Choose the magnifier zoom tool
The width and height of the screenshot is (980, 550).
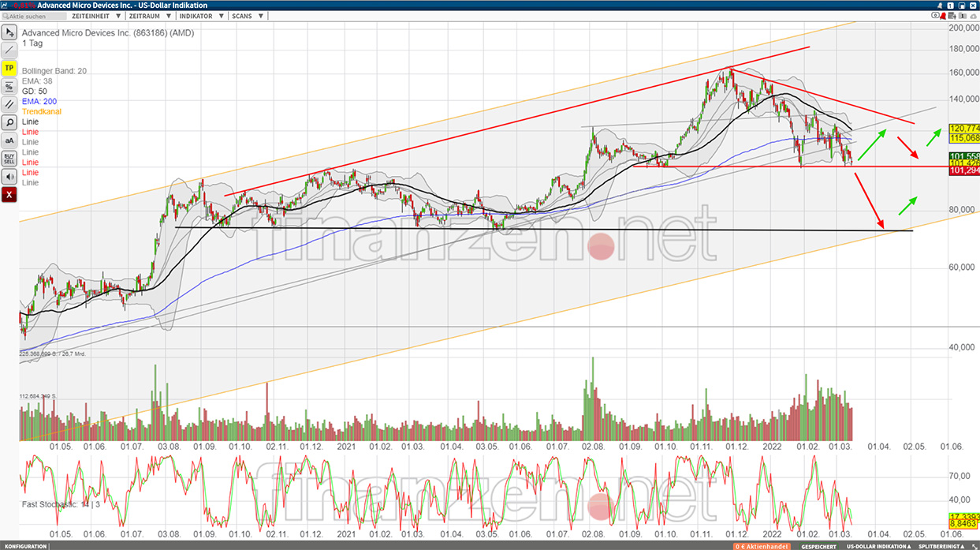[x=9, y=122]
